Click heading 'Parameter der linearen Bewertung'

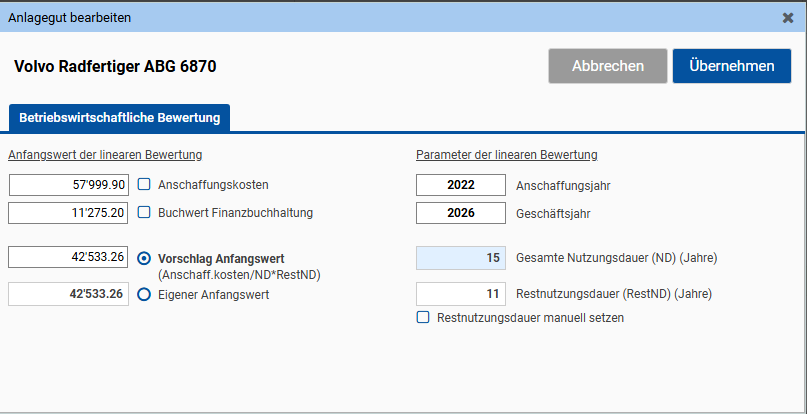coord(507,154)
